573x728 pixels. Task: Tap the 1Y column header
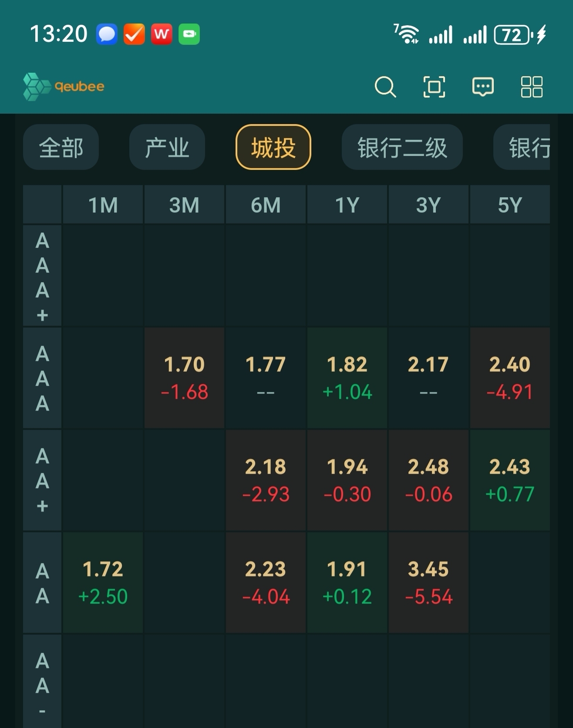pos(347,205)
